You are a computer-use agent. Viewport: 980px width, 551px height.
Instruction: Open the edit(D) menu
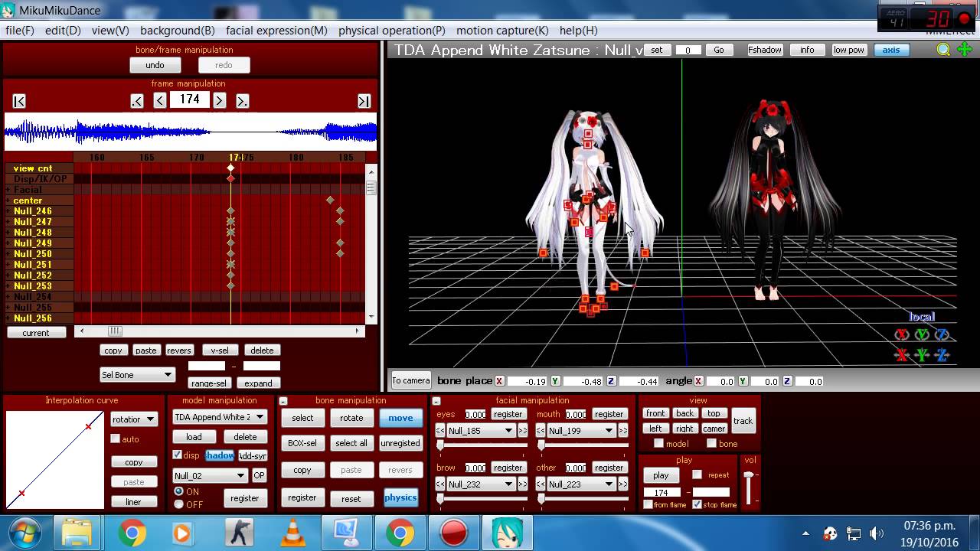click(63, 31)
